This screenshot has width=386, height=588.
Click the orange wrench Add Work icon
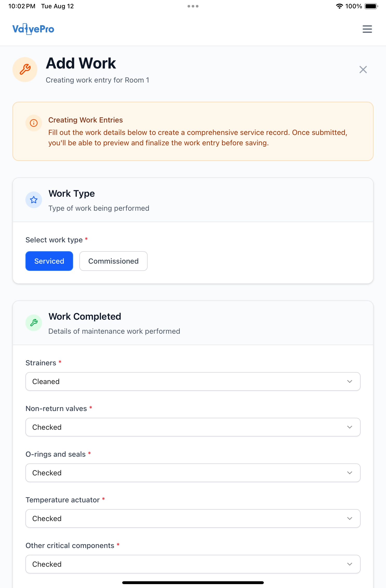point(25,69)
